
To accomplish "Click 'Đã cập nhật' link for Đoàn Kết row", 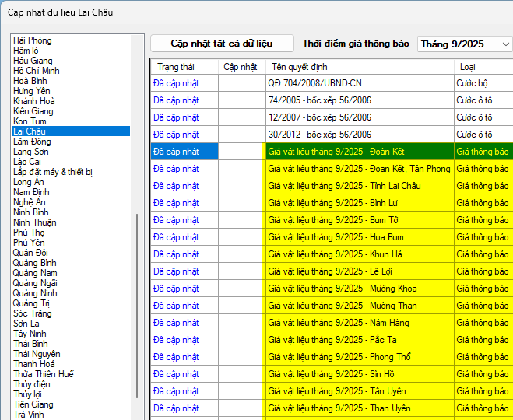I will click(x=176, y=152).
